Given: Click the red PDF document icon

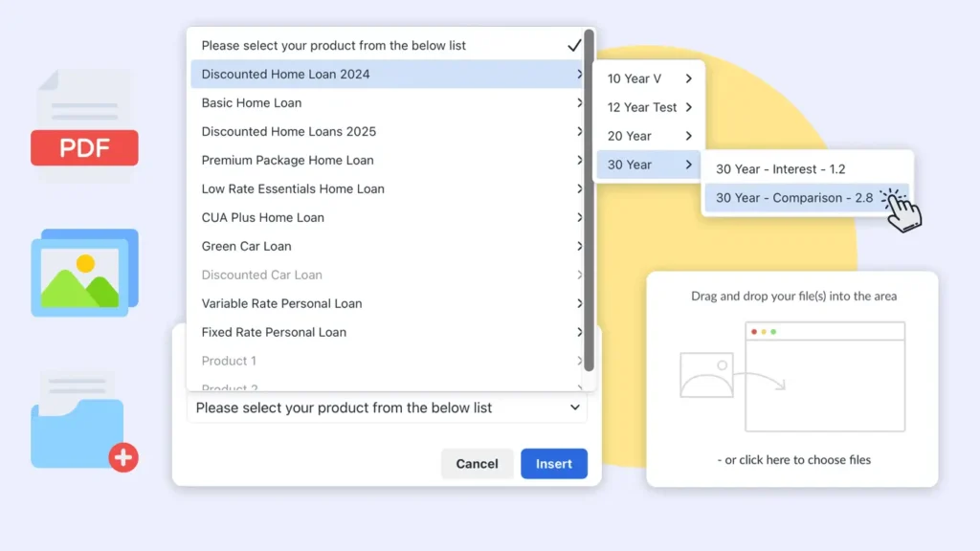Looking at the screenshot, I should (84, 125).
